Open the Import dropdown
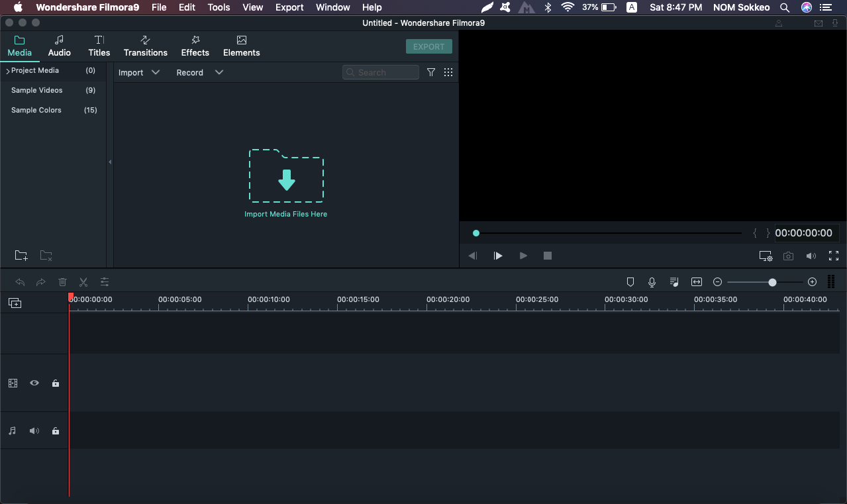847x504 pixels. tap(139, 73)
